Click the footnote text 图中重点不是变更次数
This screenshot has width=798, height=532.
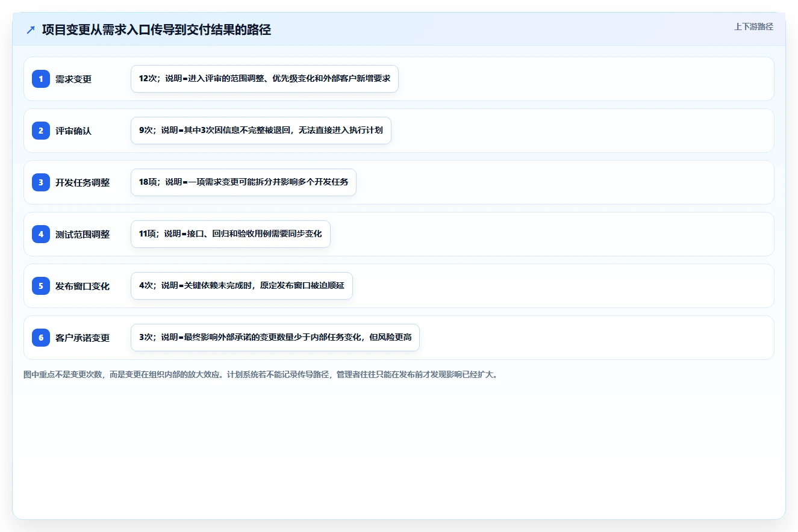tap(63, 374)
